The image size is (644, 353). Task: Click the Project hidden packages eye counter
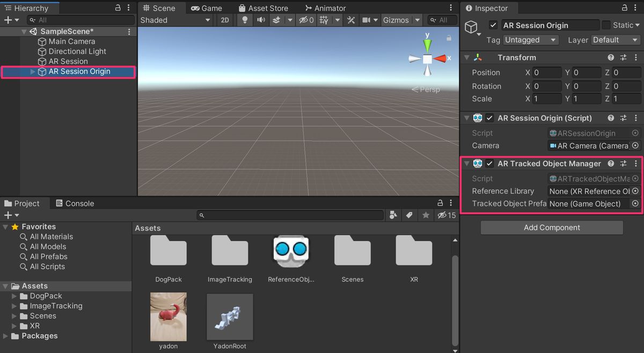click(446, 215)
